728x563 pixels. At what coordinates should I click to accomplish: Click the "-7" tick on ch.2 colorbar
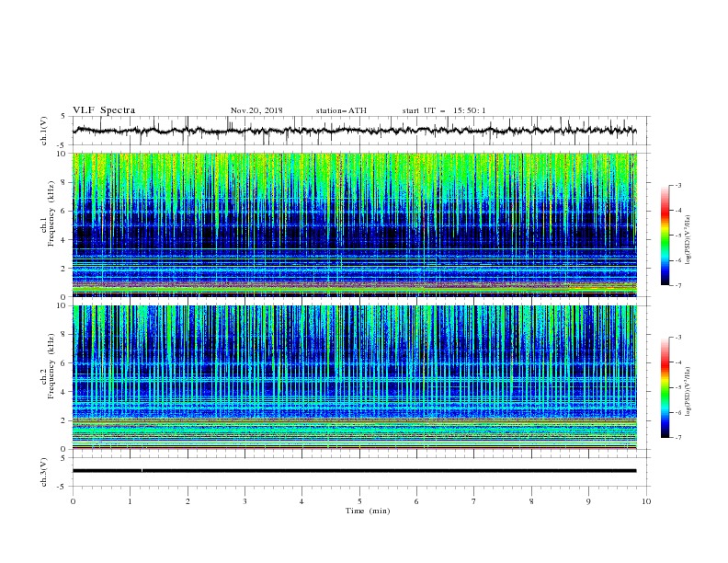pos(677,437)
